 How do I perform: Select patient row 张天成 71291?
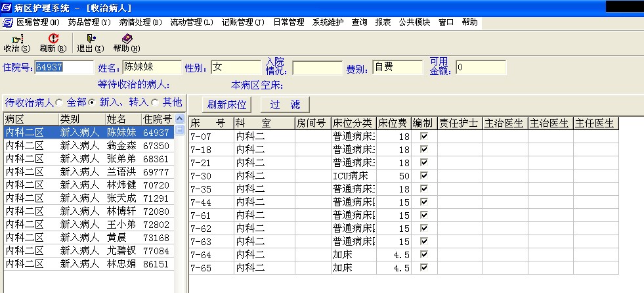point(89,198)
